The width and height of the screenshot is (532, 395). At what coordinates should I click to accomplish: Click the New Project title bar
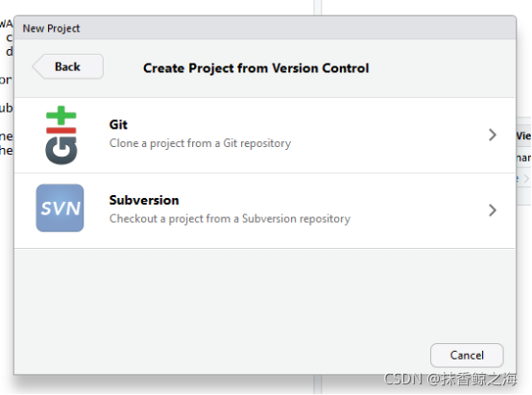[x=265, y=28]
